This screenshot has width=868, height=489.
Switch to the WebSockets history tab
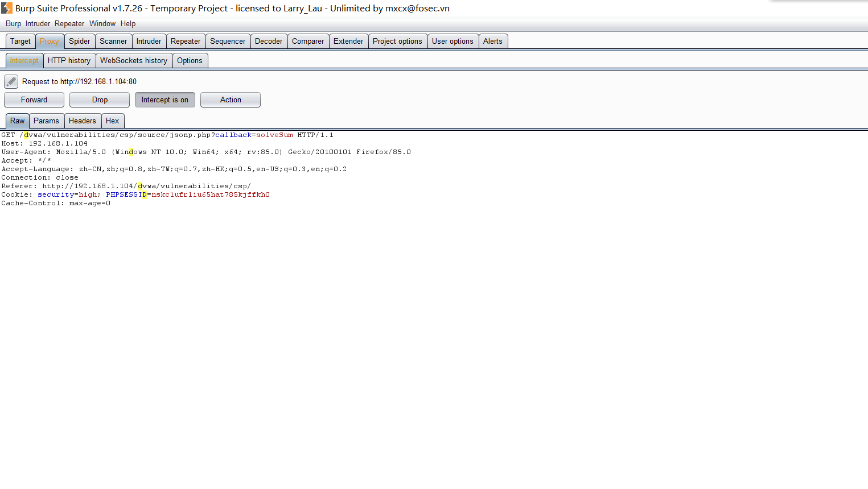coord(134,61)
